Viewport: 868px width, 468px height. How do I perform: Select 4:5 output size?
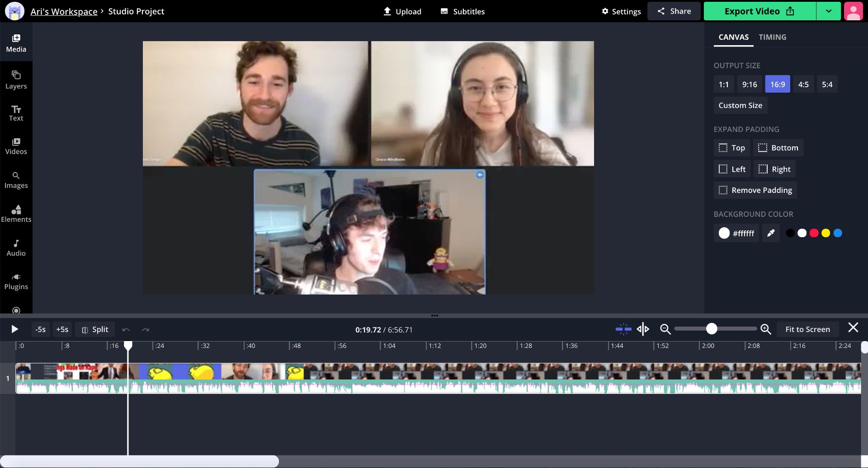(803, 84)
